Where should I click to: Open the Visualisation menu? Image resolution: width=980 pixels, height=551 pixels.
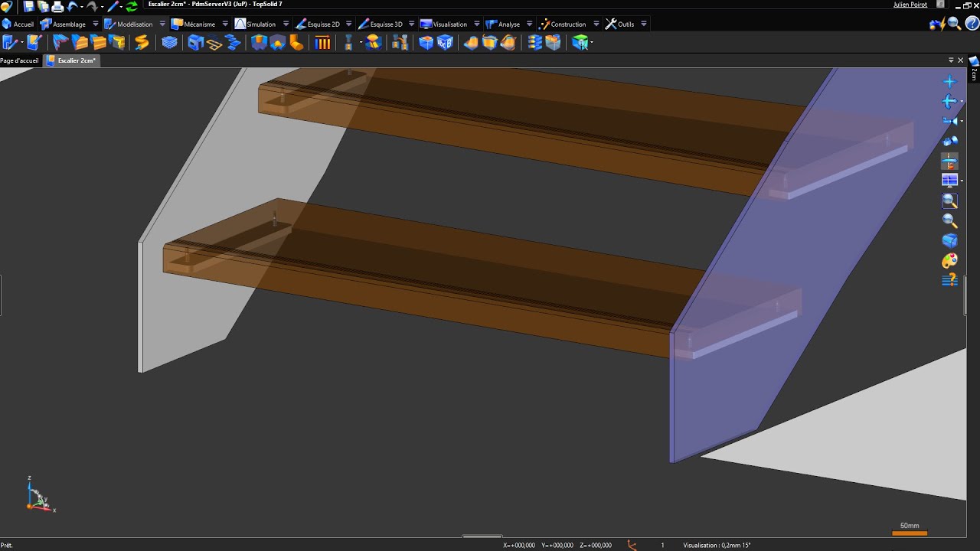coord(444,24)
